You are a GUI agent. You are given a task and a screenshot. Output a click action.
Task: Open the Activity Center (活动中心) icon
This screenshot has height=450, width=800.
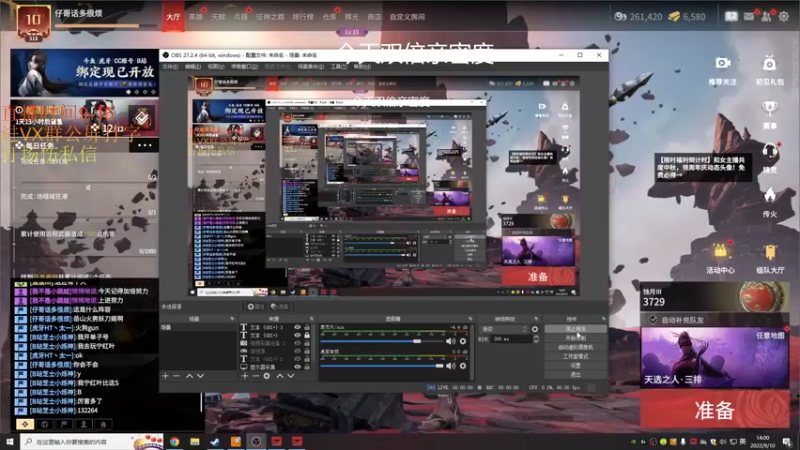point(720,258)
